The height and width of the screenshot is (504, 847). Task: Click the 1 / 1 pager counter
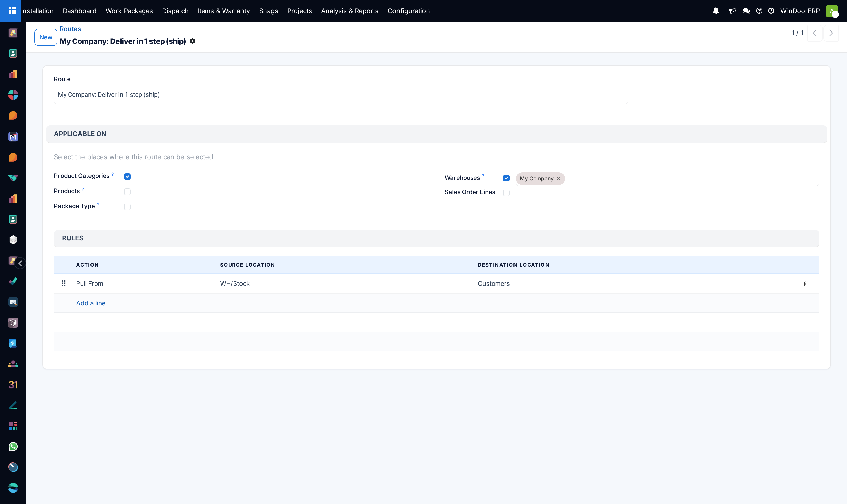point(797,33)
